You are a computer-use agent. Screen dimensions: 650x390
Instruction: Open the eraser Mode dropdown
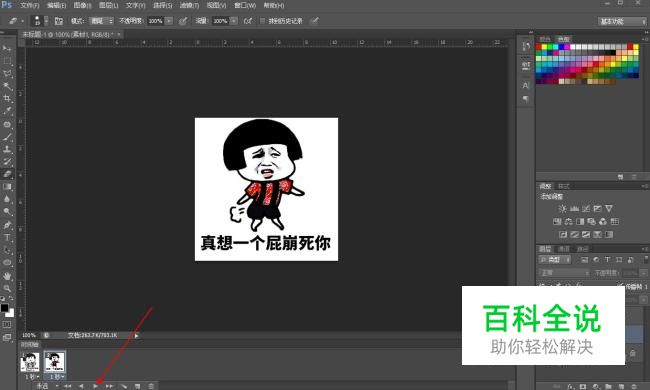pos(102,21)
